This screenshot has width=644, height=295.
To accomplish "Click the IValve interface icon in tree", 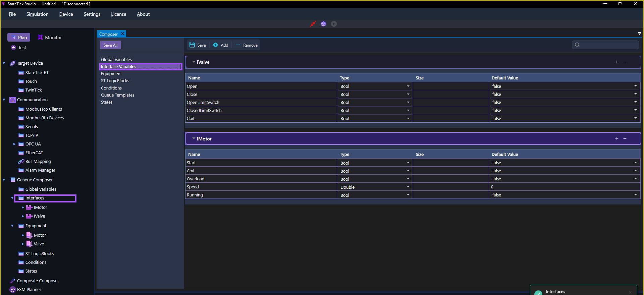I will point(29,216).
